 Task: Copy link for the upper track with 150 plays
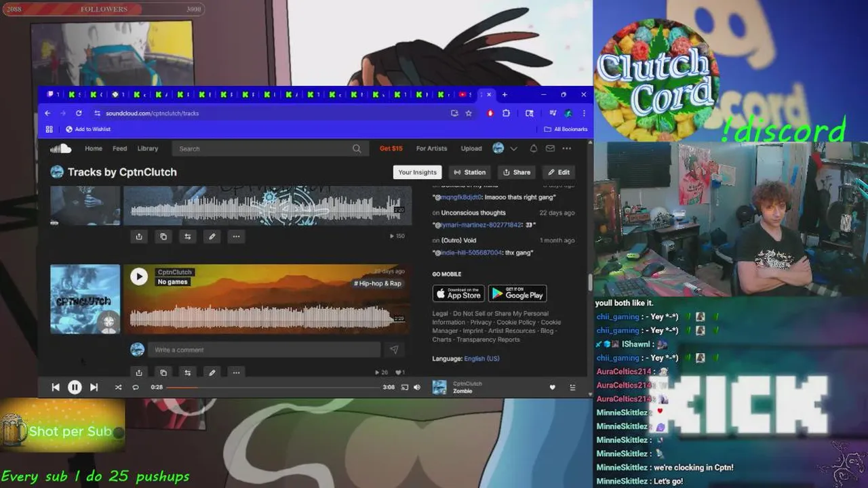[x=163, y=237]
